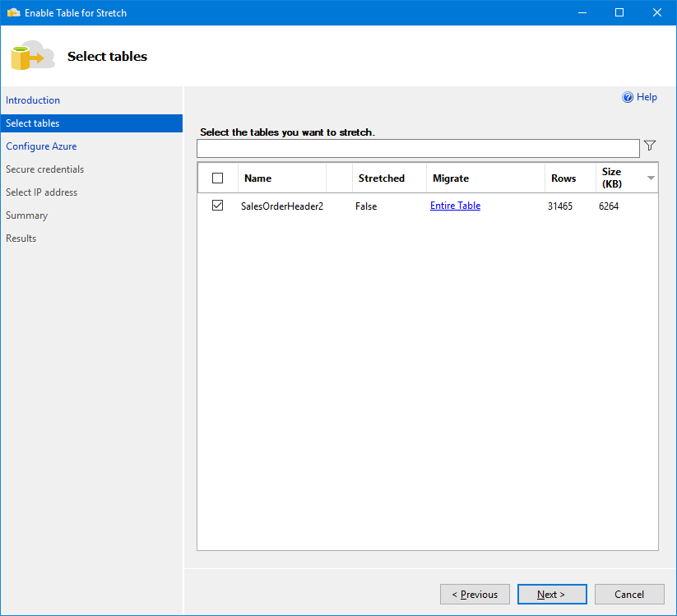
Task: Open the Size (KB) column dropdown arrow
Action: [x=651, y=178]
